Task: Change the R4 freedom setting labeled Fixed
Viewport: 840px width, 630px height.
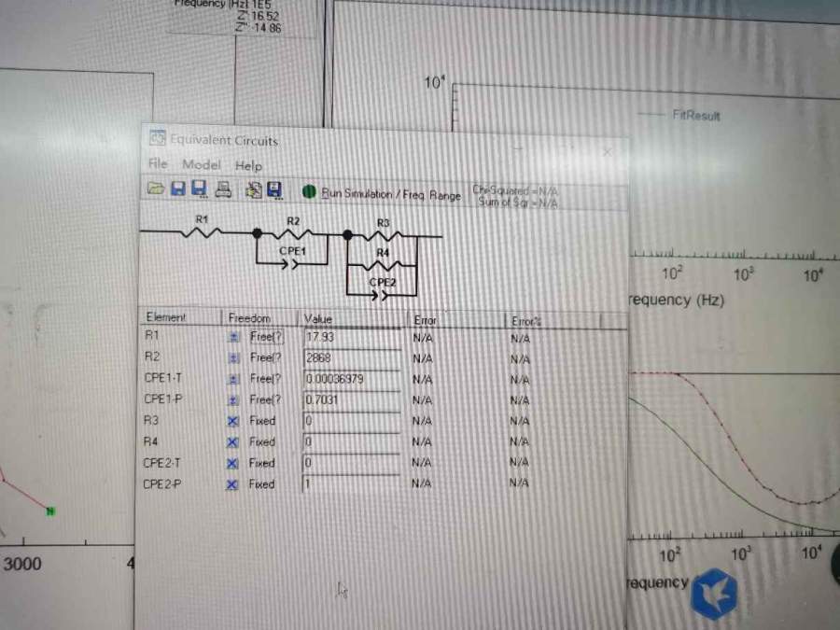Action: [261, 442]
